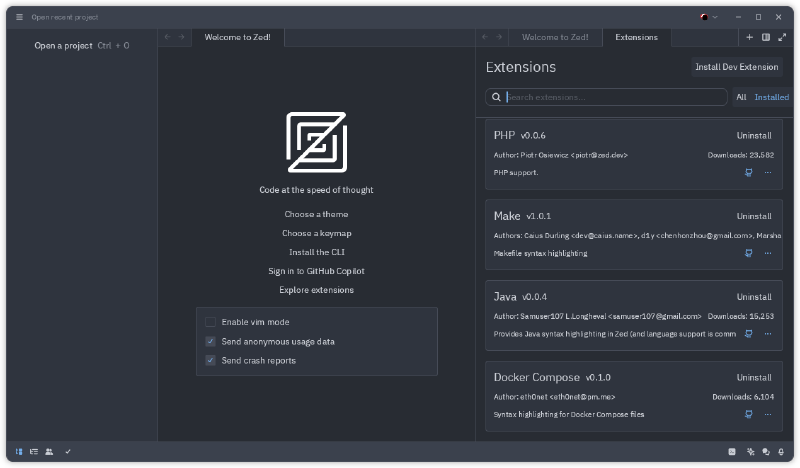Screen dimensions: 800x468
Task: Open the collaboration panel in status bar
Action: tap(49, 452)
